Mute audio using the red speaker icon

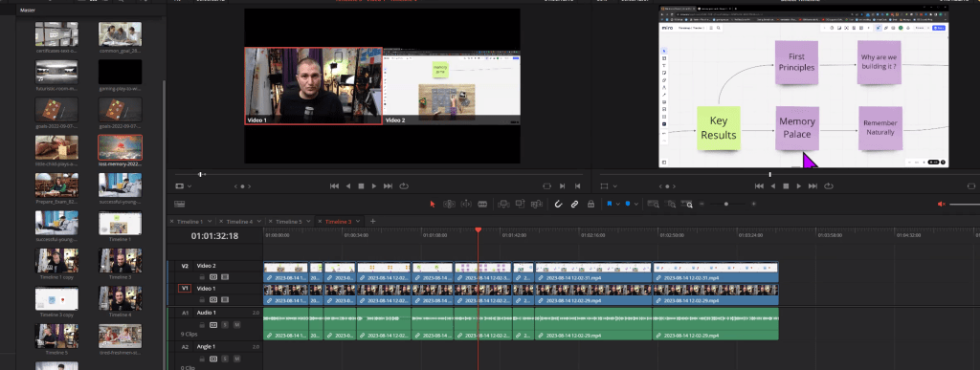[942, 204]
